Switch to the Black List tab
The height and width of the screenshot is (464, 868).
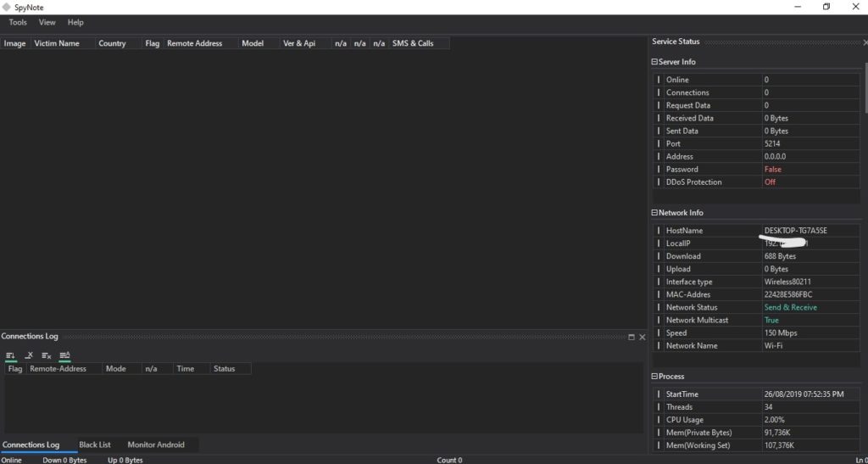click(95, 444)
